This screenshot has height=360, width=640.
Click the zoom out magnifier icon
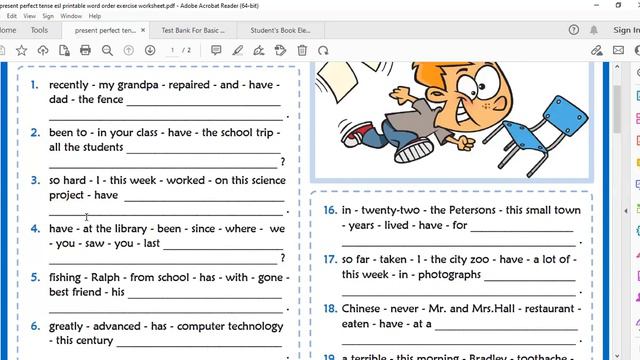107,51
